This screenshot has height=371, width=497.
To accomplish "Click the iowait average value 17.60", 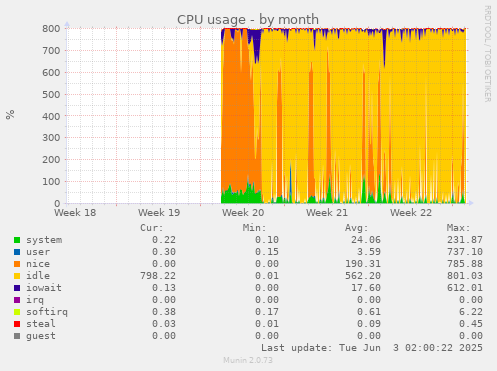I will [x=366, y=288].
